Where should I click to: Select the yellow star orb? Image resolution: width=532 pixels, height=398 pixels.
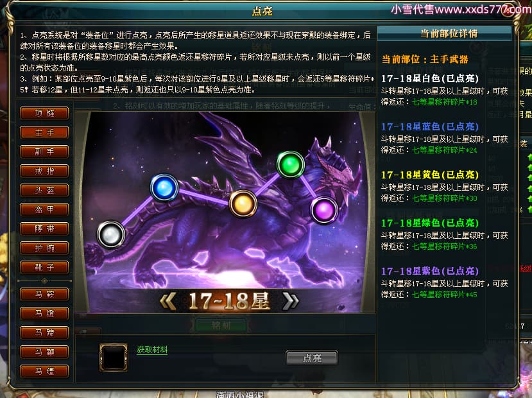tap(243, 203)
